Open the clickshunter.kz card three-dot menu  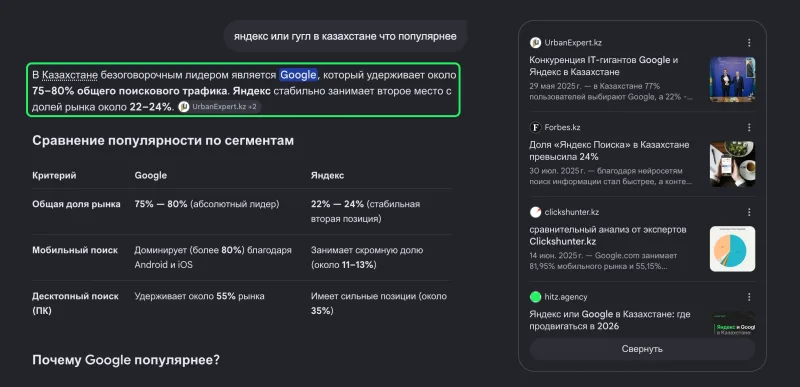[748, 212]
